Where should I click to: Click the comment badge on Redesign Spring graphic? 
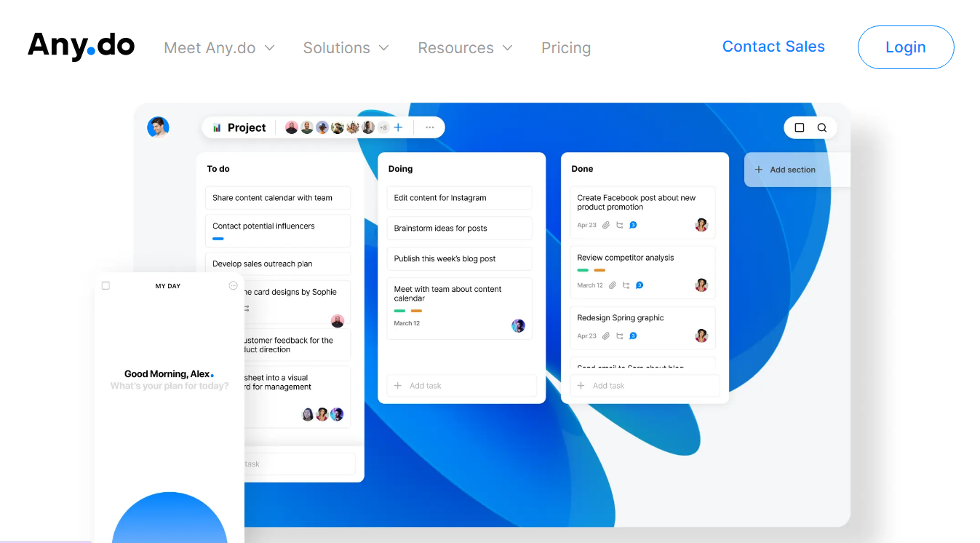point(633,336)
